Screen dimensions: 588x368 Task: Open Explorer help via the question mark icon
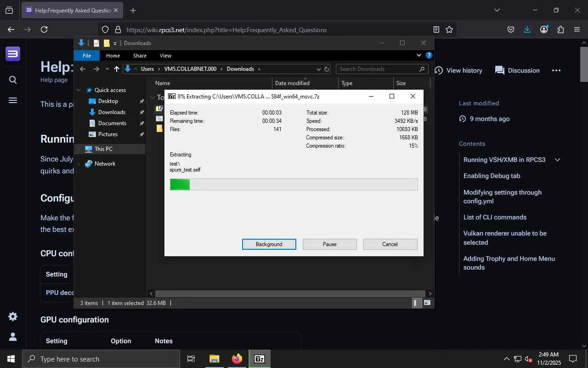(x=429, y=55)
